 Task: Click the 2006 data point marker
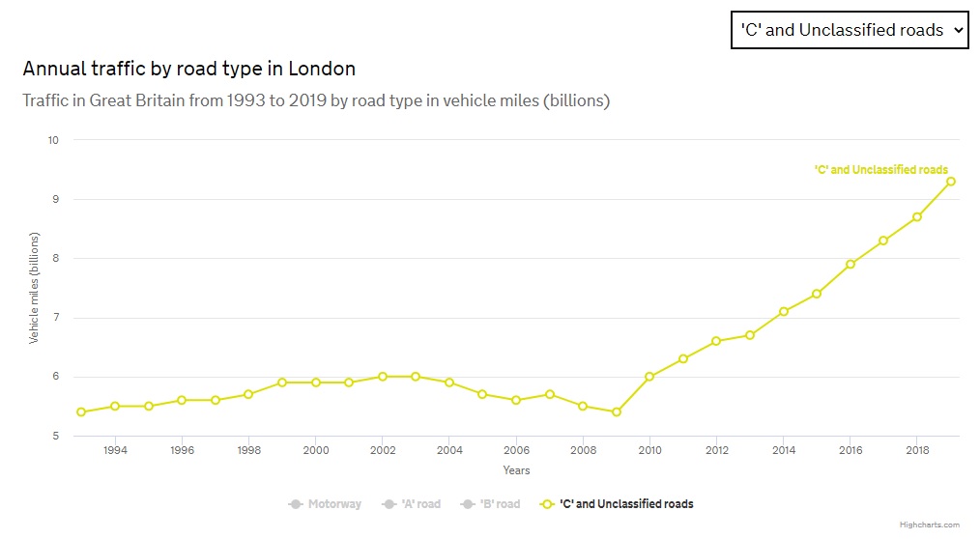pyautogui.click(x=516, y=400)
